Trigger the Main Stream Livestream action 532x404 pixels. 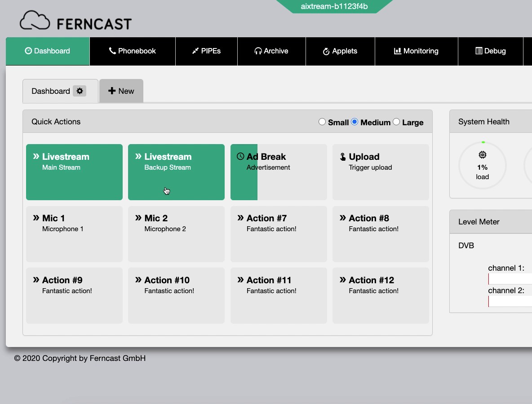(x=74, y=172)
